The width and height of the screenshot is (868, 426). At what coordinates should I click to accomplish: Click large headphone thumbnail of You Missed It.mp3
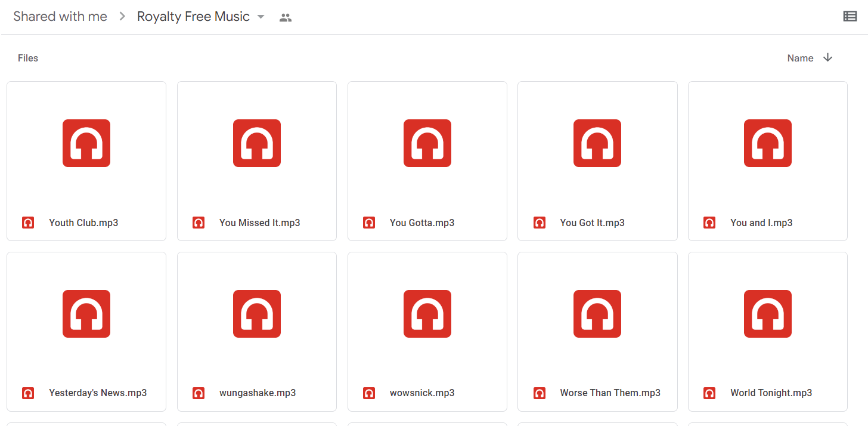(257, 143)
